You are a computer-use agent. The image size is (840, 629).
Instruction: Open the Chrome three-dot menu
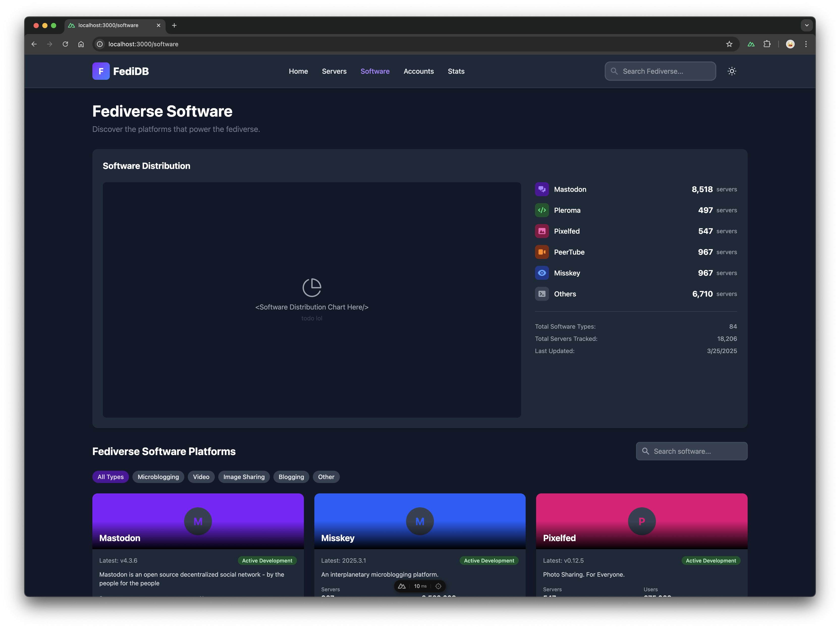coord(806,44)
